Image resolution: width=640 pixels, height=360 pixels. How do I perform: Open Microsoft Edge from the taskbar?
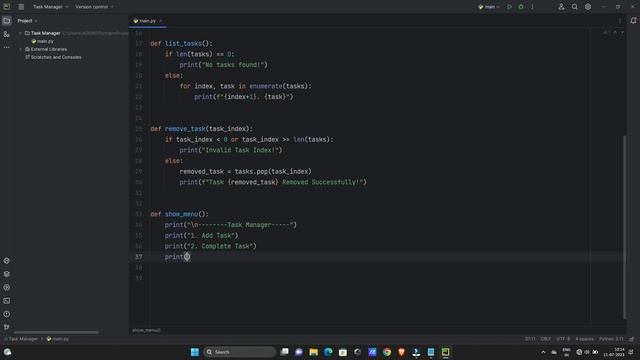328,352
